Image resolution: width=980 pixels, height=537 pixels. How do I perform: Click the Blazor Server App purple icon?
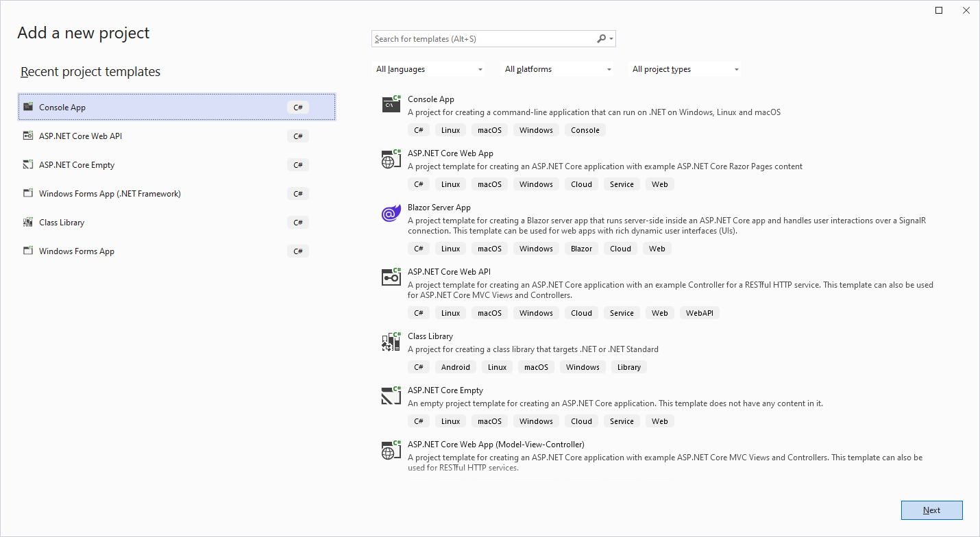(391, 213)
